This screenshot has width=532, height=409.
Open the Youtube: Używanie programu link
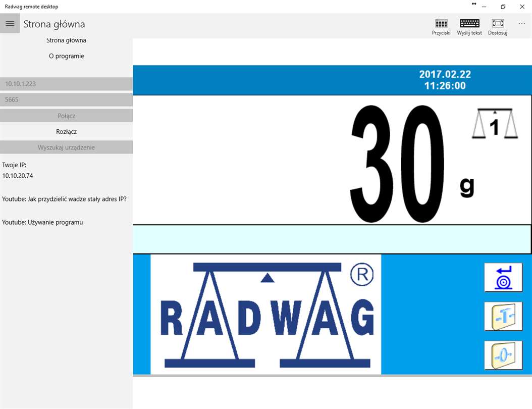click(42, 222)
